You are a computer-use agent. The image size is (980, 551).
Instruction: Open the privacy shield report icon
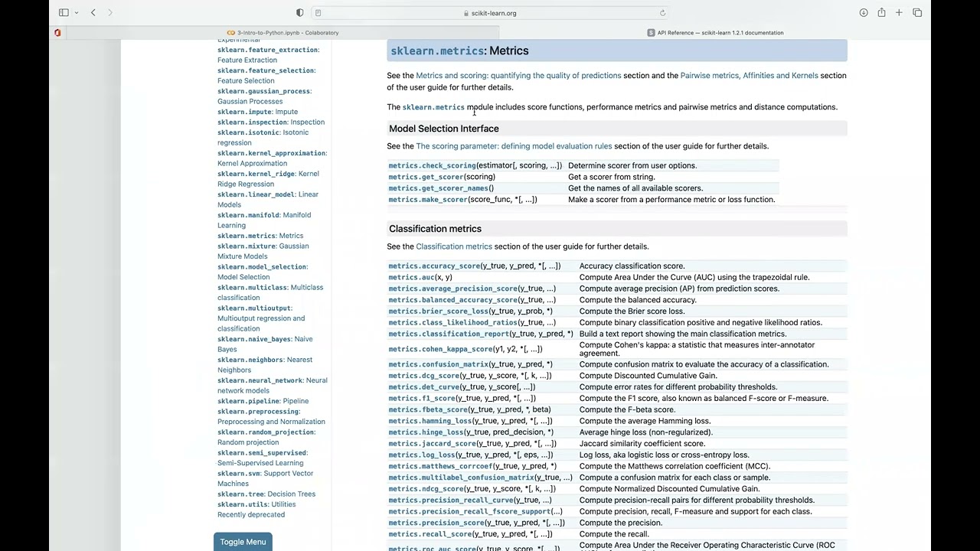click(299, 12)
